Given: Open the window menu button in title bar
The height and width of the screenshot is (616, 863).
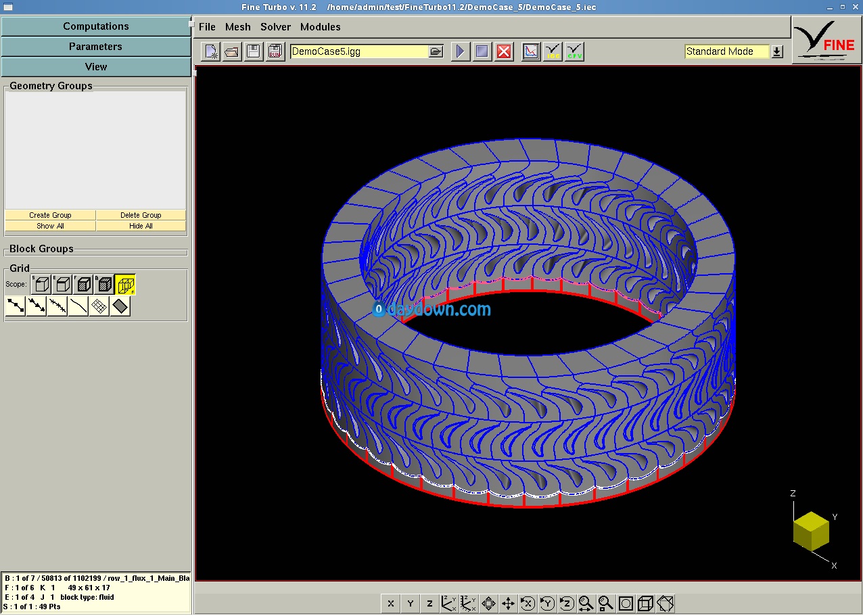Looking at the screenshot, I should tap(7, 7).
